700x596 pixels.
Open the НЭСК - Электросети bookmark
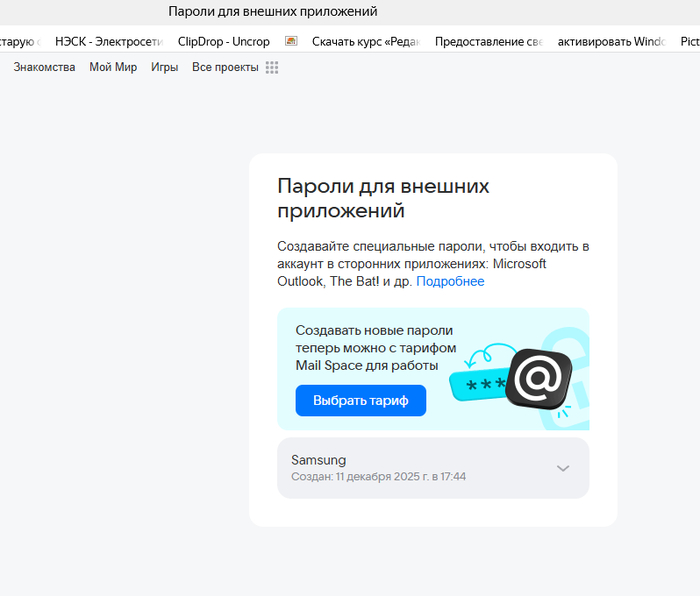pos(106,41)
